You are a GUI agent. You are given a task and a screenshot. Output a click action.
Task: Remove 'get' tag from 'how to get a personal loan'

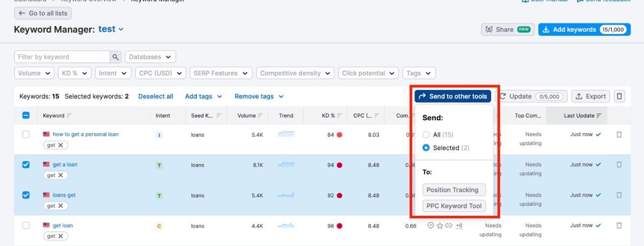point(60,145)
